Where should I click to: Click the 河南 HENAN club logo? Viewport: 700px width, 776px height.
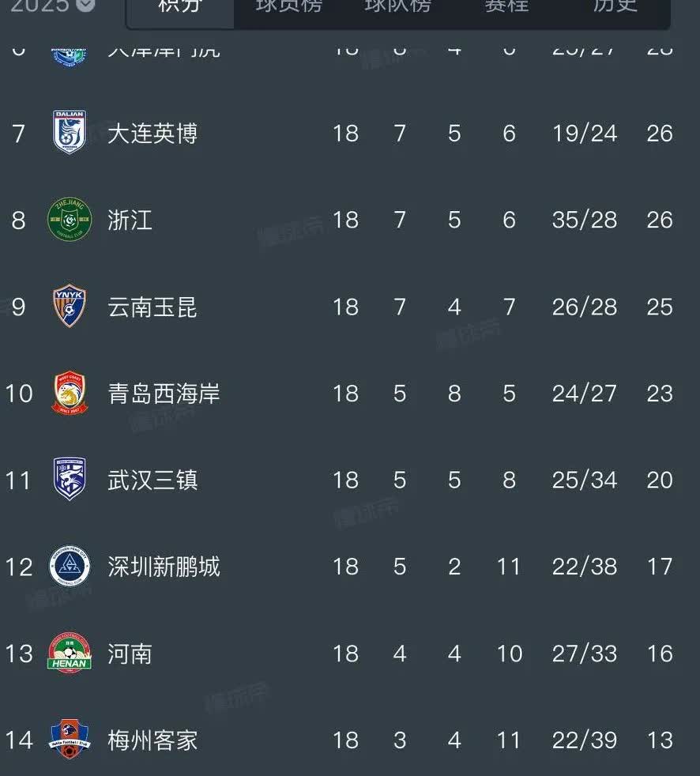[x=70, y=654]
